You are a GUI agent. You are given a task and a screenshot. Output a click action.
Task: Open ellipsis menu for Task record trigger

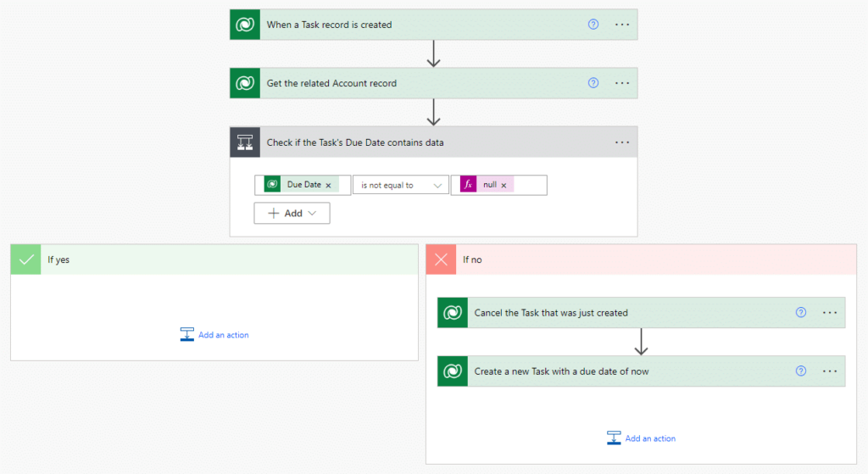(x=622, y=25)
